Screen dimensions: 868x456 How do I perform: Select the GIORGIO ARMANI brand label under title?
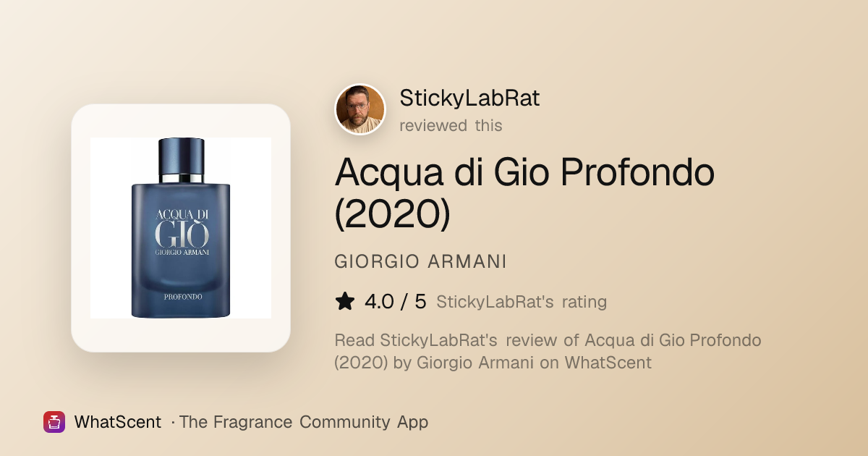point(420,261)
